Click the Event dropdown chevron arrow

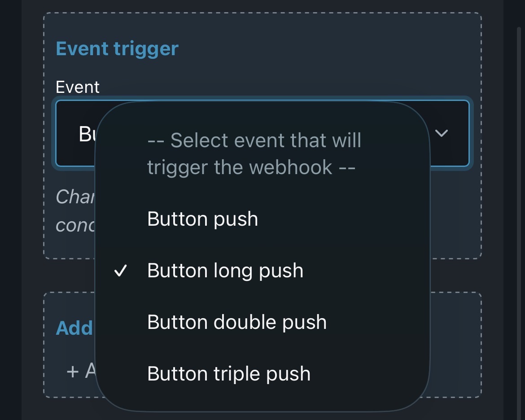coord(442,133)
